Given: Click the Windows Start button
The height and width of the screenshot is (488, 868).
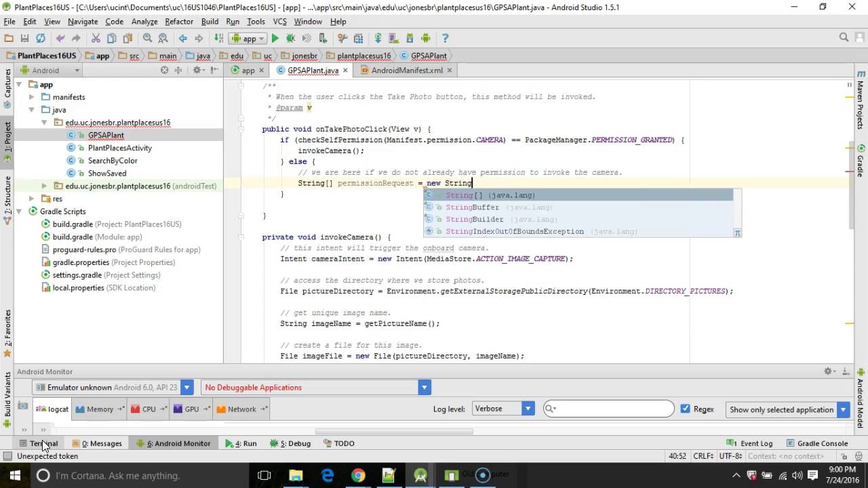Looking at the screenshot, I should click(x=15, y=475).
